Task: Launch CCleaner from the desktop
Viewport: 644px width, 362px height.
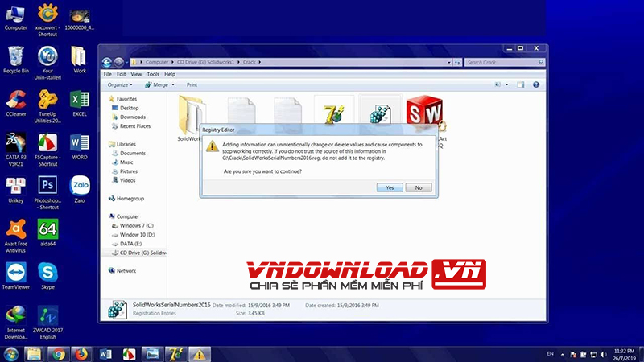Action: tap(16, 104)
